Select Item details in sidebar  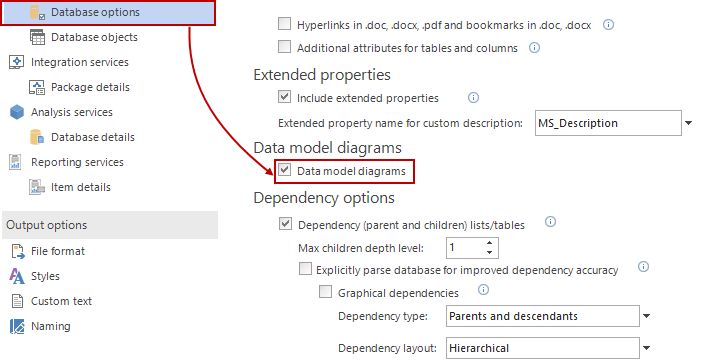click(81, 187)
